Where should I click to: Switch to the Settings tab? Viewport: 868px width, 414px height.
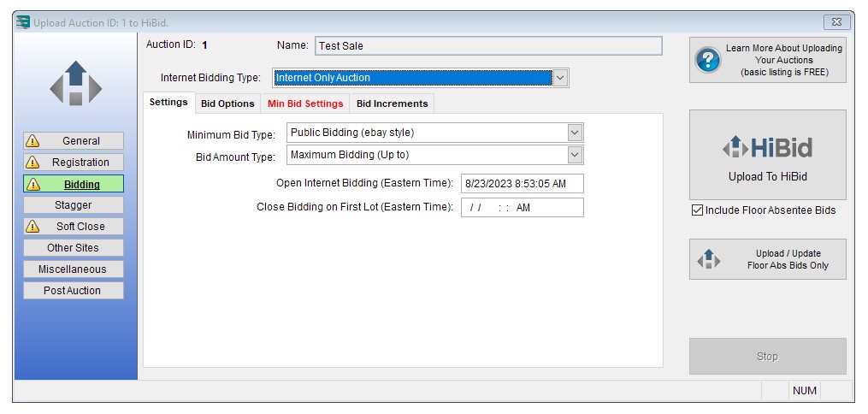pyautogui.click(x=168, y=103)
